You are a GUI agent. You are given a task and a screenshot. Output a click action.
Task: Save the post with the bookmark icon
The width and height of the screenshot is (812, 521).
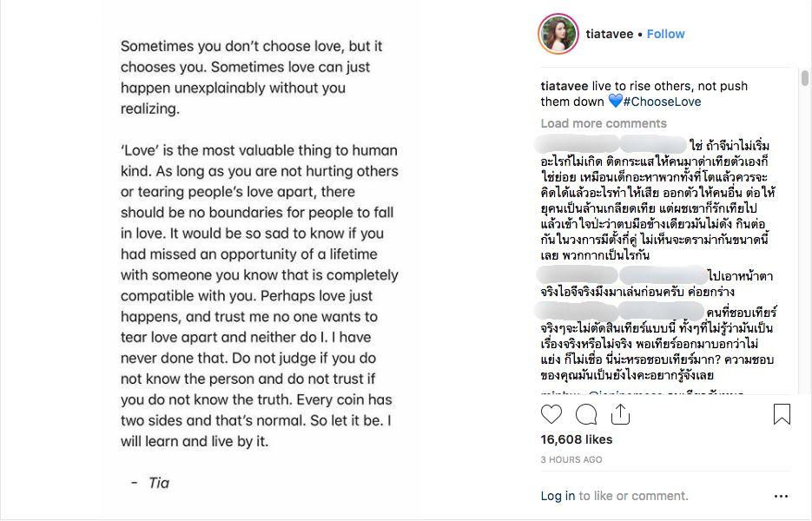coord(782,414)
